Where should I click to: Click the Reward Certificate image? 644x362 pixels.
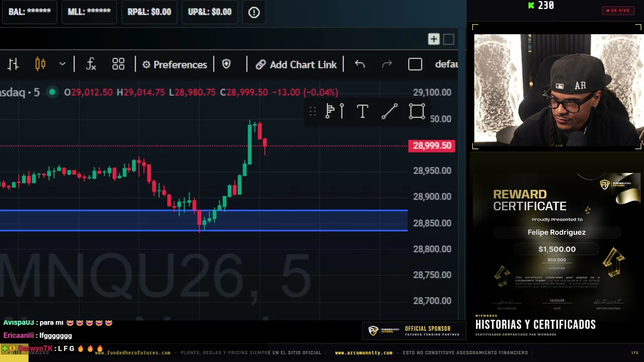[557, 242]
